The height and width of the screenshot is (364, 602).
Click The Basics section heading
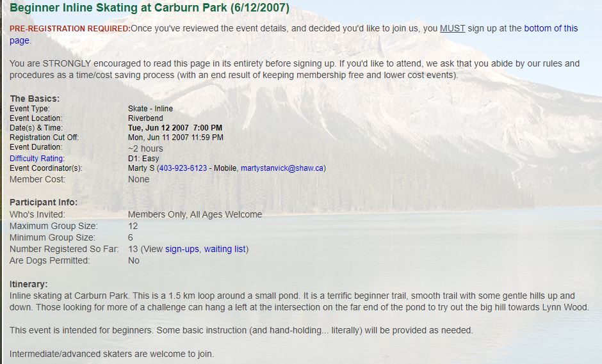click(35, 99)
